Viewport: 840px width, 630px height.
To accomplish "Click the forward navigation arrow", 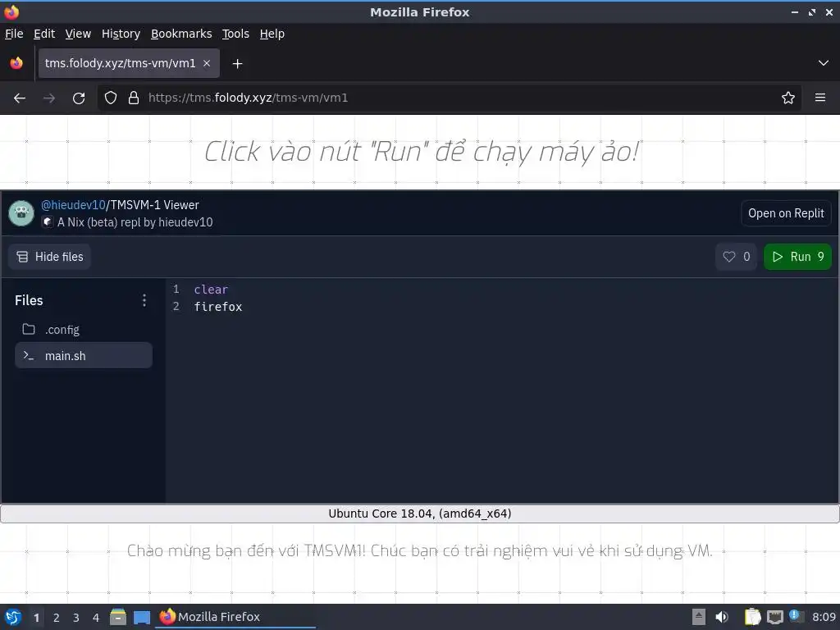I will pyautogui.click(x=49, y=98).
